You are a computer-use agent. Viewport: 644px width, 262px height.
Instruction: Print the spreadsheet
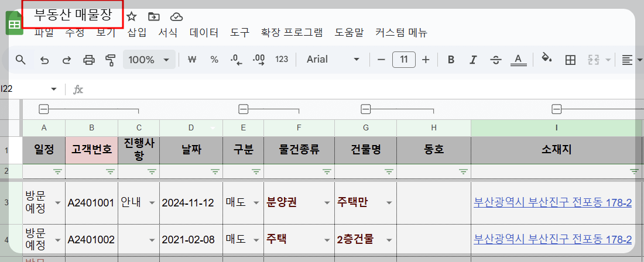click(89, 60)
